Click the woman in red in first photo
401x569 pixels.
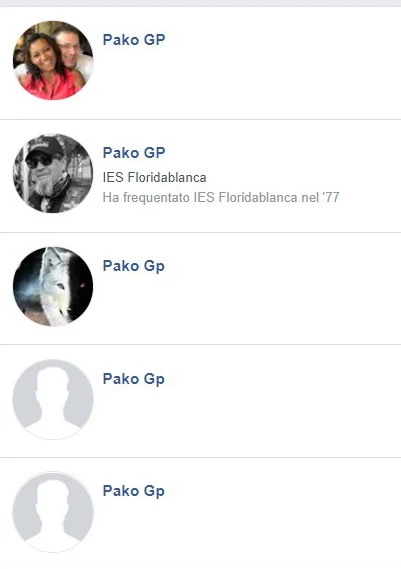click(x=44, y=69)
